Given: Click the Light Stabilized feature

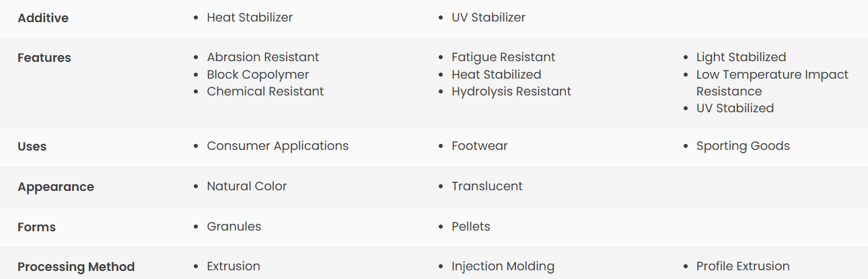Looking at the screenshot, I should (x=741, y=57).
